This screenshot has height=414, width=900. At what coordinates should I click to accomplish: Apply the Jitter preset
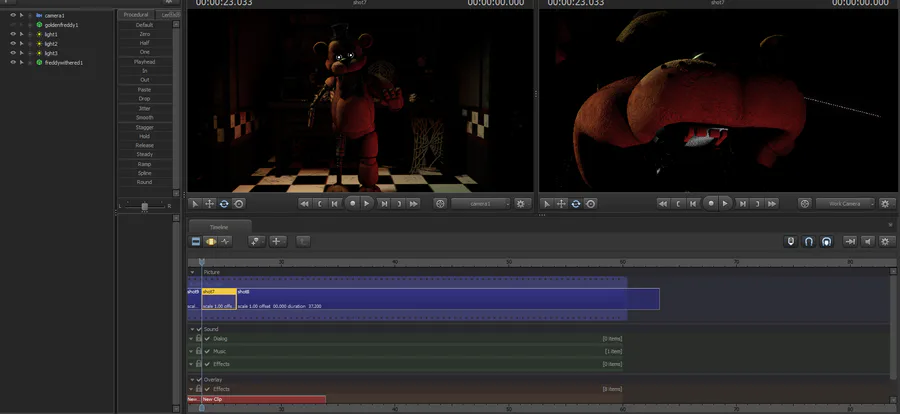point(145,109)
